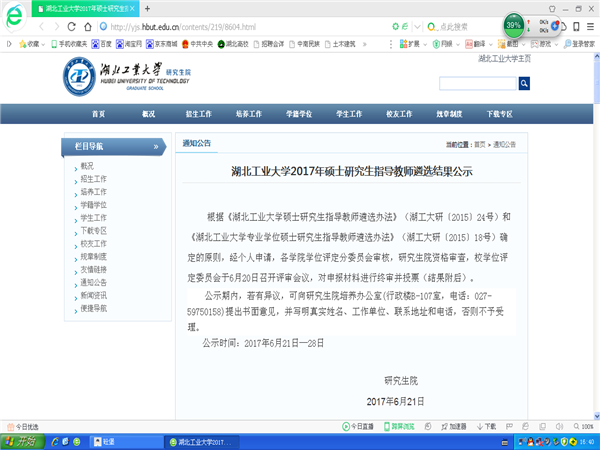Viewport: 600px width, 450px height.
Task: Open the 网银 online banking dropdown
Action: tap(445, 44)
